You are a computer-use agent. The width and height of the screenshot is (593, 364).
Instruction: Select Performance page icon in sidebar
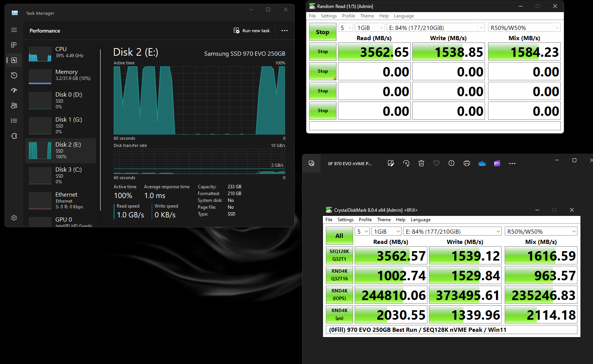coord(14,60)
